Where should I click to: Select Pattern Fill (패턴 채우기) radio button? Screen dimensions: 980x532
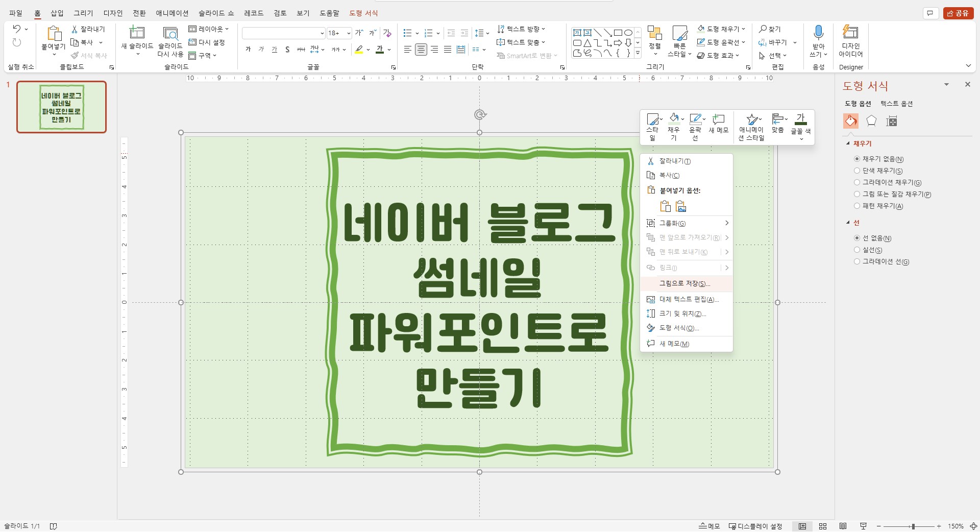tap(857, 206)
